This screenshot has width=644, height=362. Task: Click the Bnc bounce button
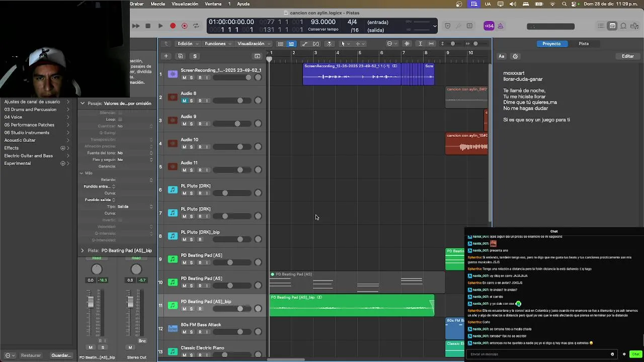[x=142, y=341]
